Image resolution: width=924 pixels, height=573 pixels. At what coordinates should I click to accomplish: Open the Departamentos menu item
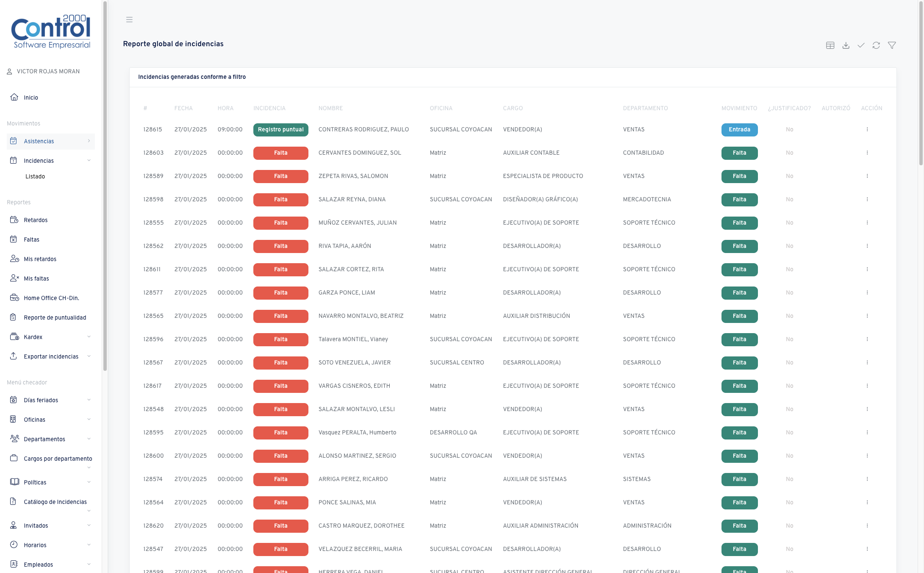(x=51, y=439)
